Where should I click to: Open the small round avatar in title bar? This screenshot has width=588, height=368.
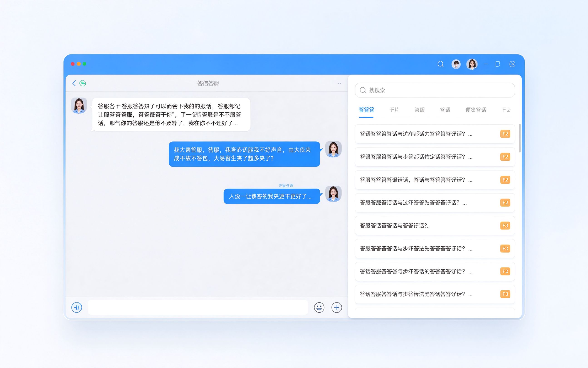456,64
